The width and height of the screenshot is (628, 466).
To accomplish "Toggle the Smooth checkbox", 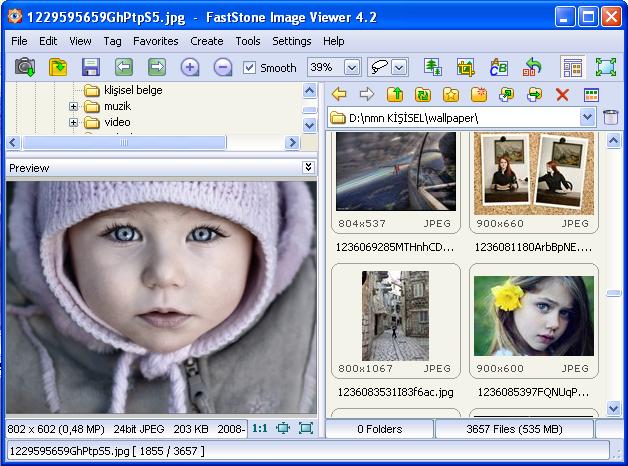I will [250, 67].
